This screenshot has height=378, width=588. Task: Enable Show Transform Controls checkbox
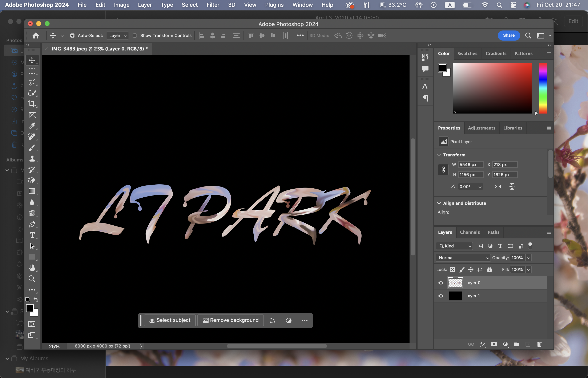click(x=135, y=36)
